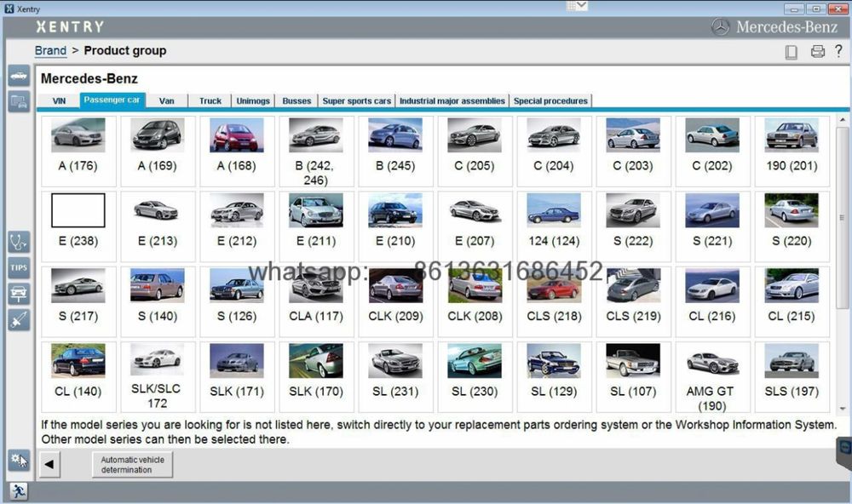Switch to the Busses tab
The width and height of the screenshot is (852, 504).
click(x=296, y=101)
